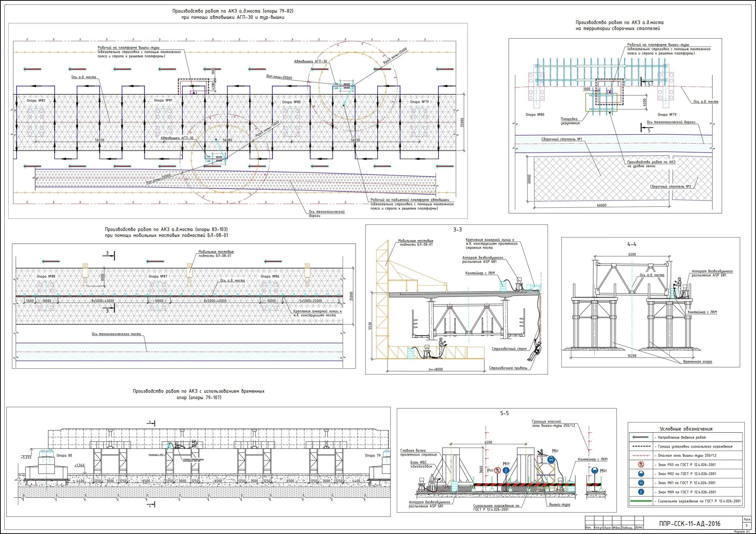
Task: Click the green signal fence line in legend
Action: coord(641,501)
